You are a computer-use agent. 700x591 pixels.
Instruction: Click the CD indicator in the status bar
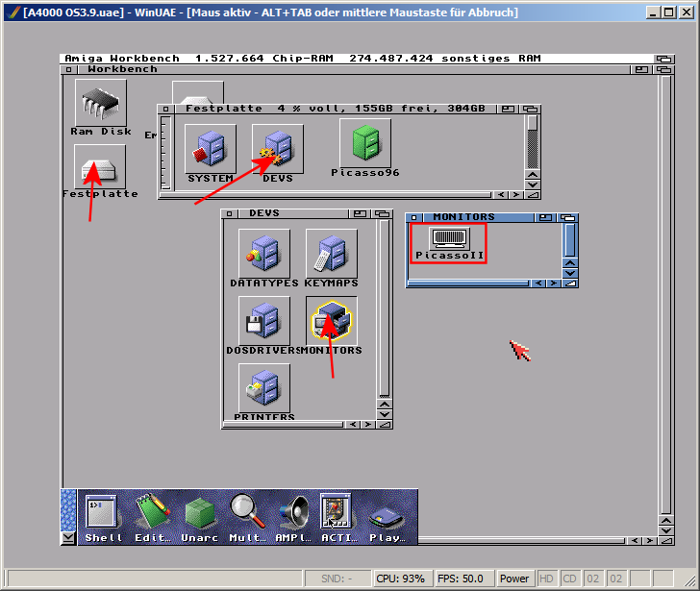569,579
